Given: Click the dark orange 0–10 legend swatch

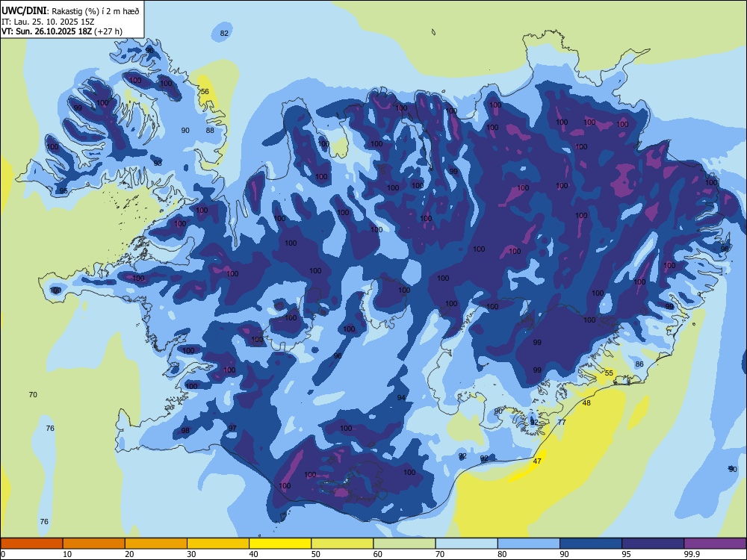Looking at the screenshot, I should click(31, 544).
